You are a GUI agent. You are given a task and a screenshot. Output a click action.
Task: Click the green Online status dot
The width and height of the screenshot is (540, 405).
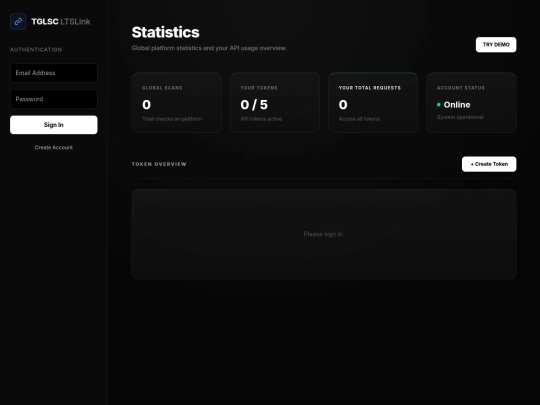439,105
